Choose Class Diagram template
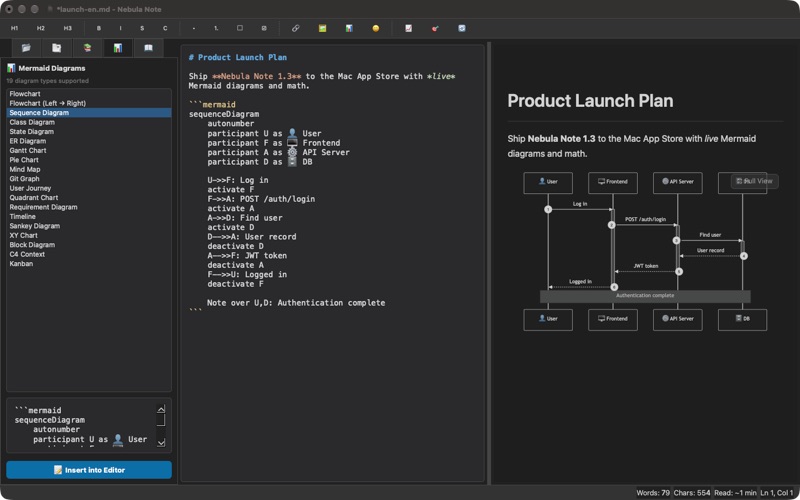800x500 pixels. pyautogui.click(x=89, y=122)
